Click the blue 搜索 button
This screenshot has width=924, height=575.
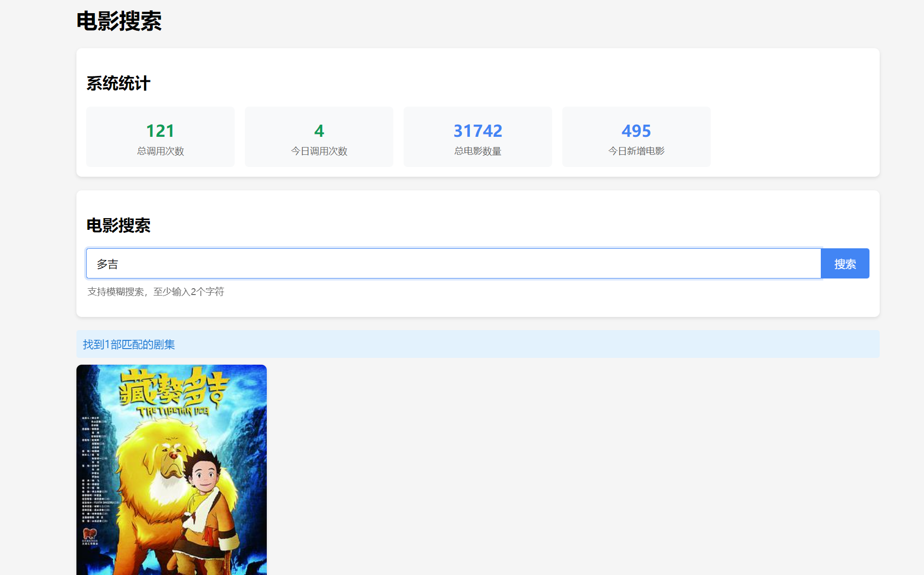coord(845,264)
